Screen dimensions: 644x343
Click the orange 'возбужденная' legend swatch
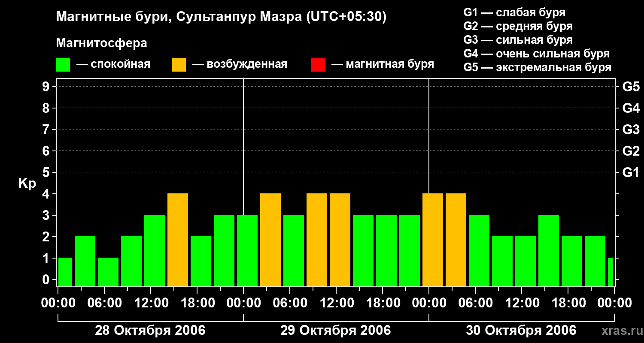(x=179, y=65)
